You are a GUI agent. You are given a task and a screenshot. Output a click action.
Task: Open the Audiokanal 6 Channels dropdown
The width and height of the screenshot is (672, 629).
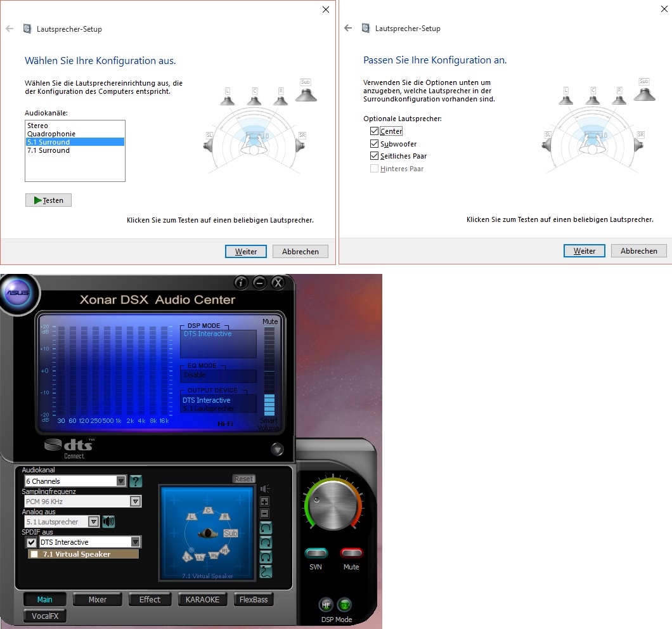(x=75, y=481)
